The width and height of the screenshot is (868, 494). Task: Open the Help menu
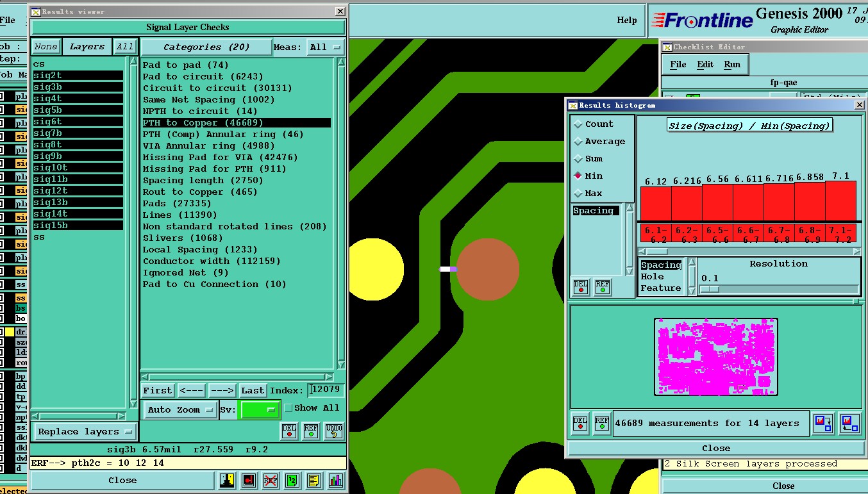click(x=627, y=21)
